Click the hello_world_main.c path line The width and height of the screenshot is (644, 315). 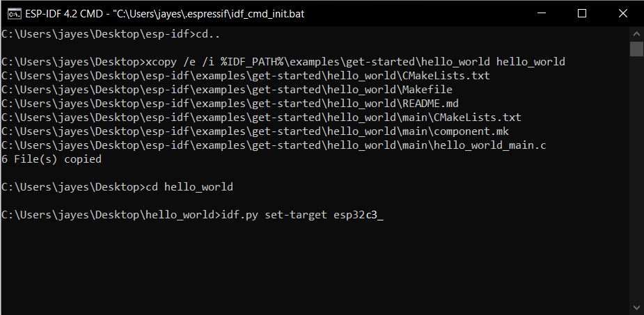[274, 145]
